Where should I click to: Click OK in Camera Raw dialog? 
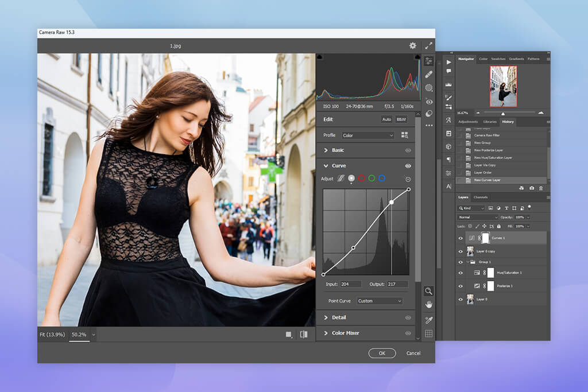point(382,353)
